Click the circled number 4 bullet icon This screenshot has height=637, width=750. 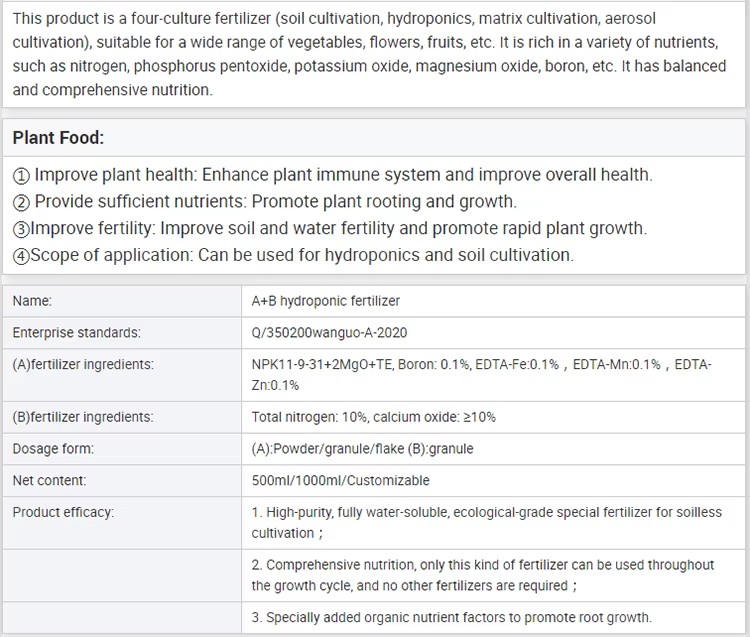coord(21,256)
